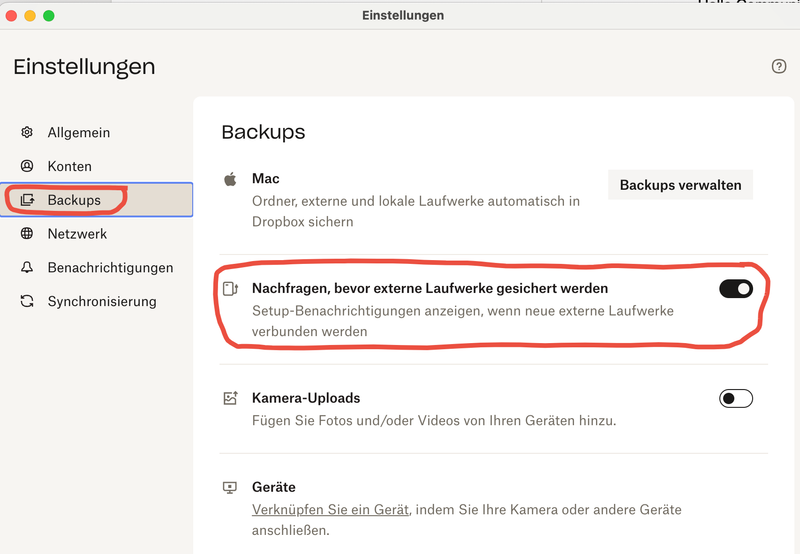Click the external drive icon
This screenshot has width=800, height=554.
230,289
